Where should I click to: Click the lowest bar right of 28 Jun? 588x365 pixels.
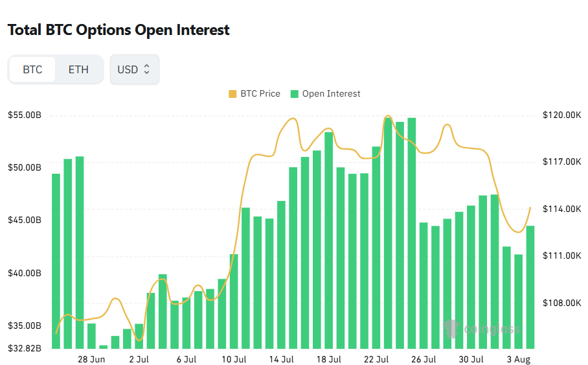coord(103,347)
